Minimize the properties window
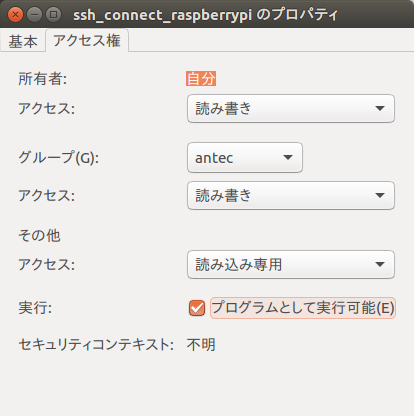The height and width of the screenshot is (416, 414). pos(34,15)
